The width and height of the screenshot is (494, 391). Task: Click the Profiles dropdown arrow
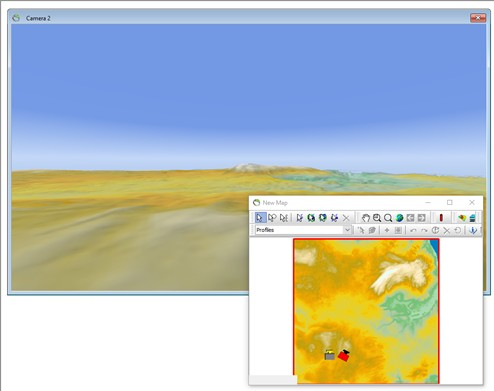tap(347, 230)
